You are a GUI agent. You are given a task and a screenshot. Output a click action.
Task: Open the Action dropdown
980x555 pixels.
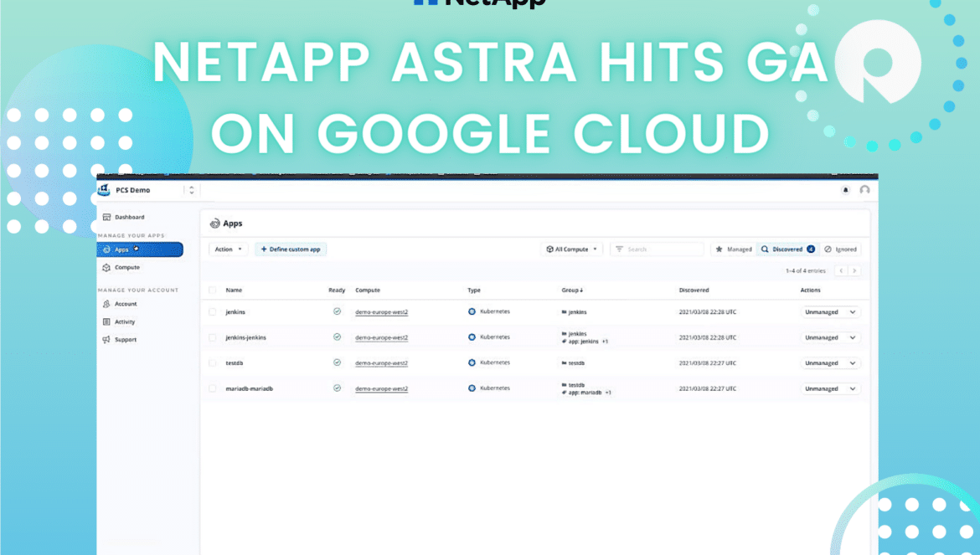click(x=228, y=249)
